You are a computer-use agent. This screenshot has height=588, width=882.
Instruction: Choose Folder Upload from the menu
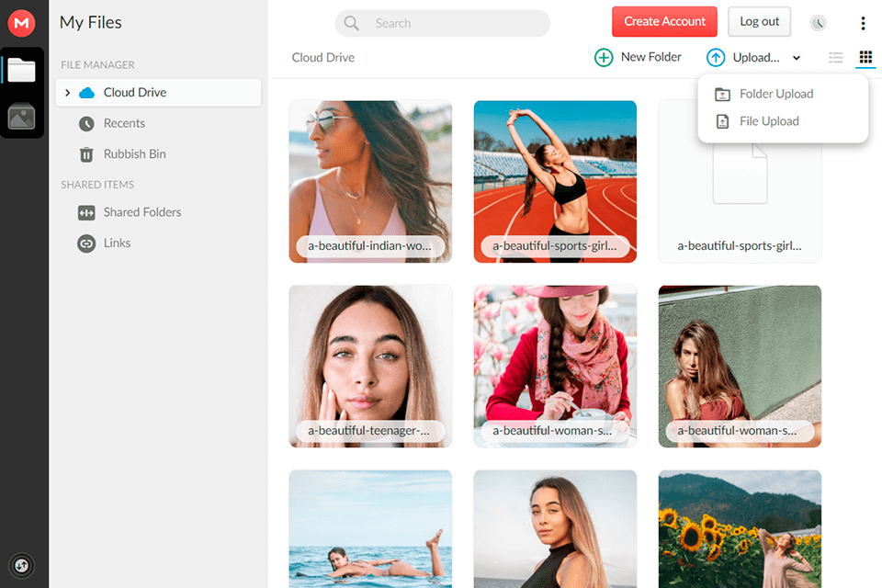tap(783, 94)
